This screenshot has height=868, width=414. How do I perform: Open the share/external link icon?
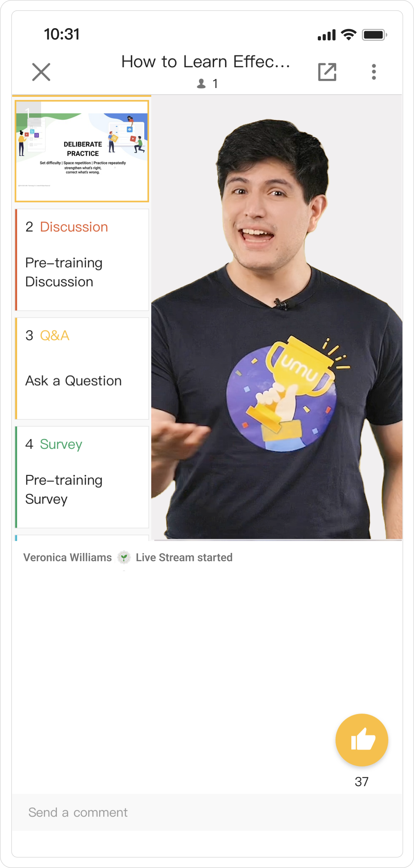pyautogui.click(x=327, y=72)
